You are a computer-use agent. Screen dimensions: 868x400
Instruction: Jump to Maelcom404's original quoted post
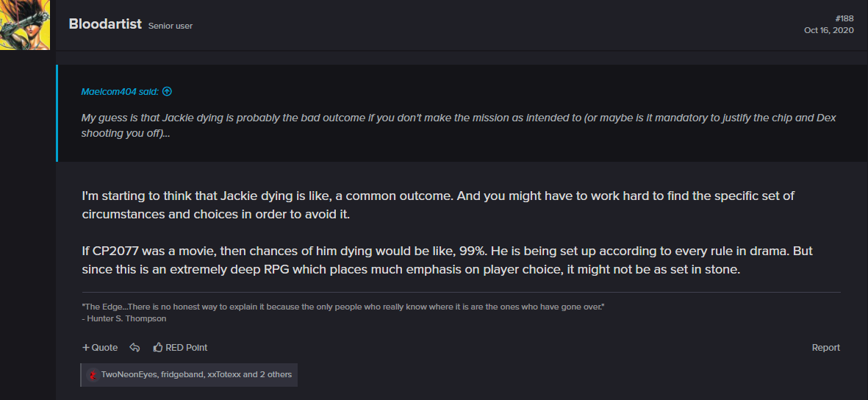(x=120, y=91)
